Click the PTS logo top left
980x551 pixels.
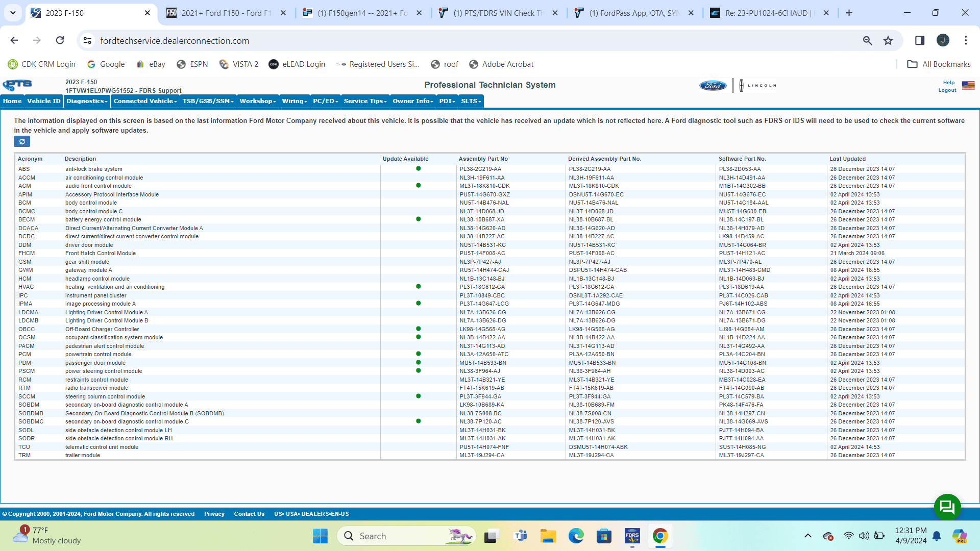(x=18, y=85)
